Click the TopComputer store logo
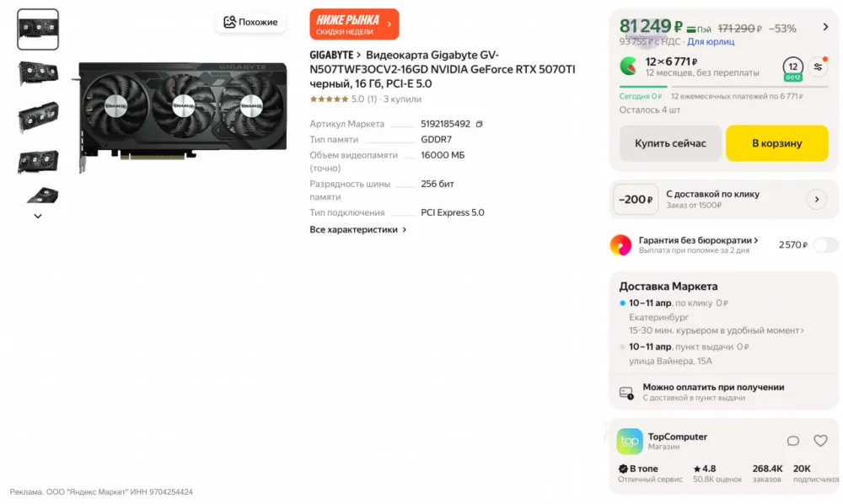The image size is (843, 504). point(630,441)
